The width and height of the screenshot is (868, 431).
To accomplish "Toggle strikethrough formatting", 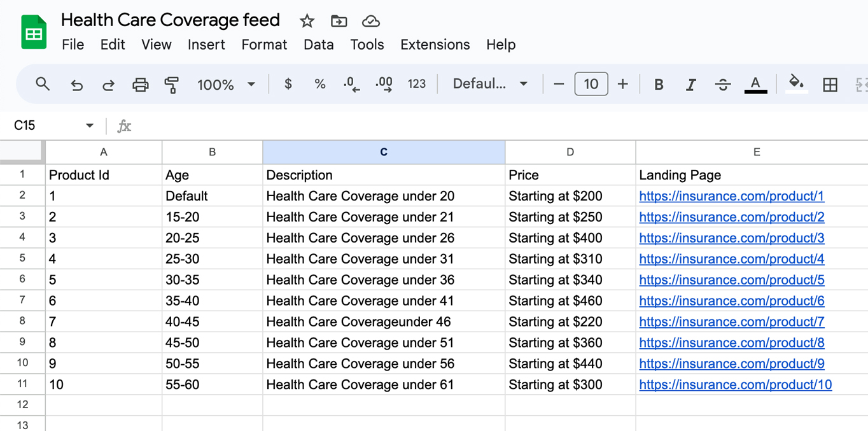I will tap(722, 85).
